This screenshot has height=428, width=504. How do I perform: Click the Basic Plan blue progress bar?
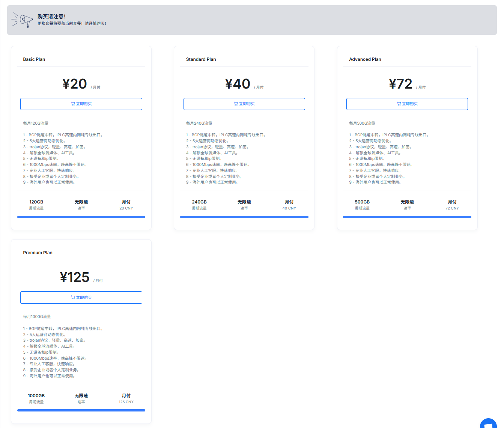(x=81, y=217)
